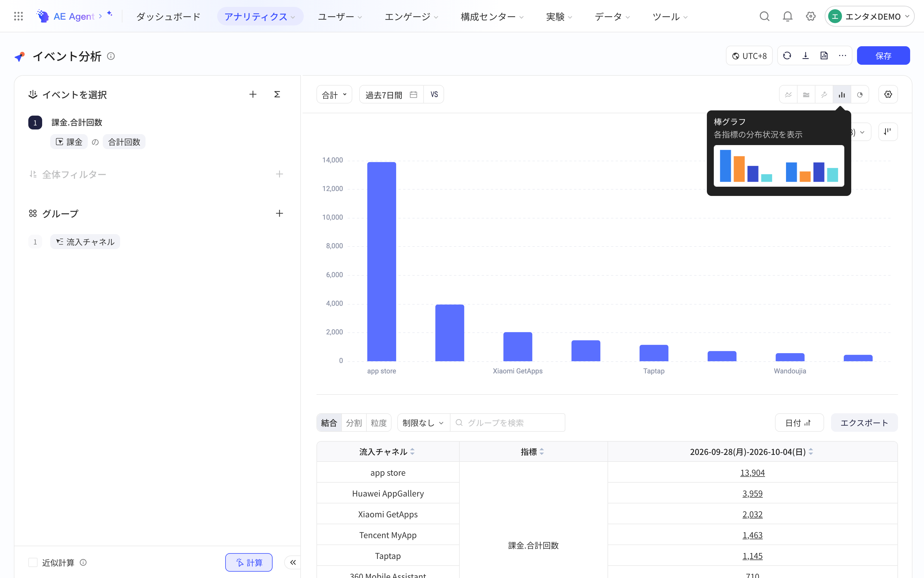The height and width of the screenshot is (578, 924).
Task: Select the bar chart view icon
Action: (x=842, y=95)
